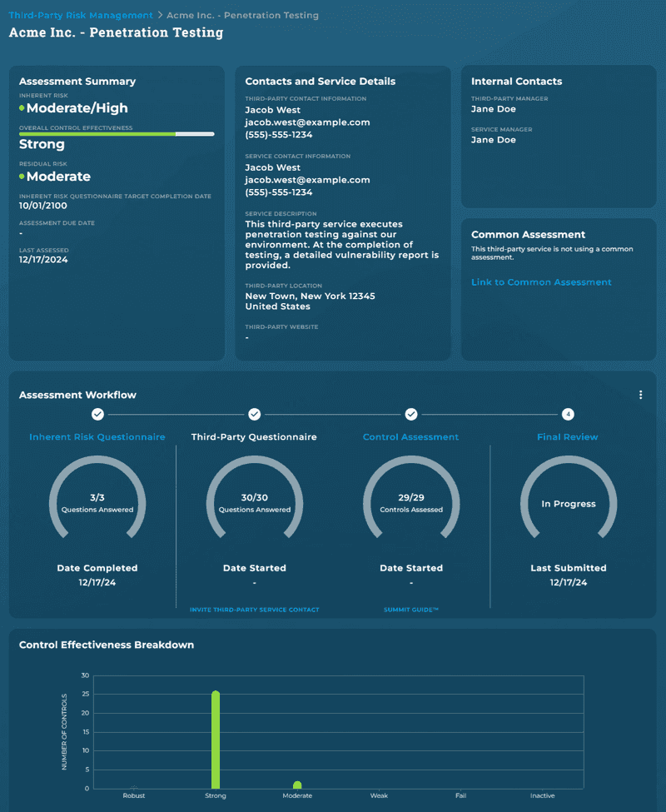Click the Service Description paragraph
The image size is (666, 812).
[x=341, y=244]
